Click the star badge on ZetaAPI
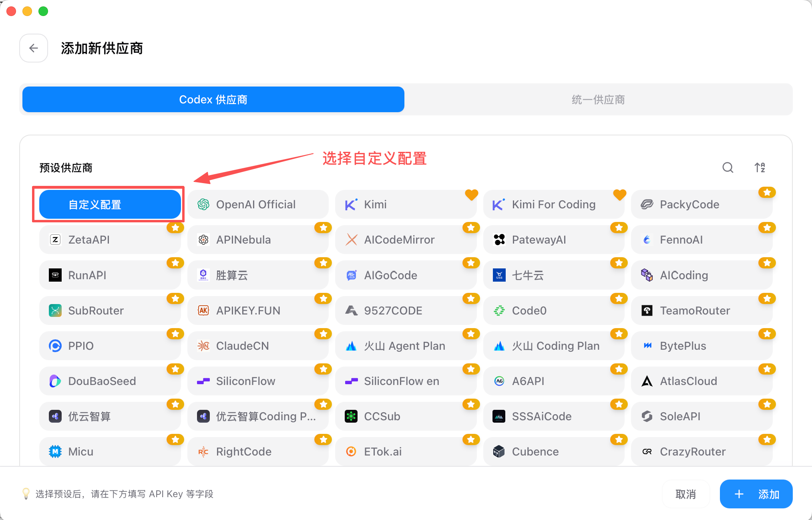Screen dimensions: 812x520 click(175, 228)
